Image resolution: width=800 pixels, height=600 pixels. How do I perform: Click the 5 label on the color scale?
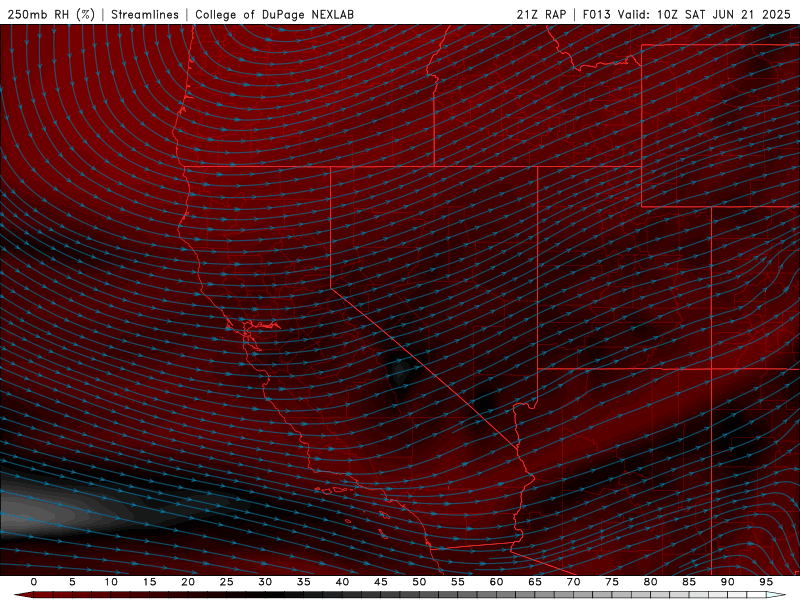[72, 582]
